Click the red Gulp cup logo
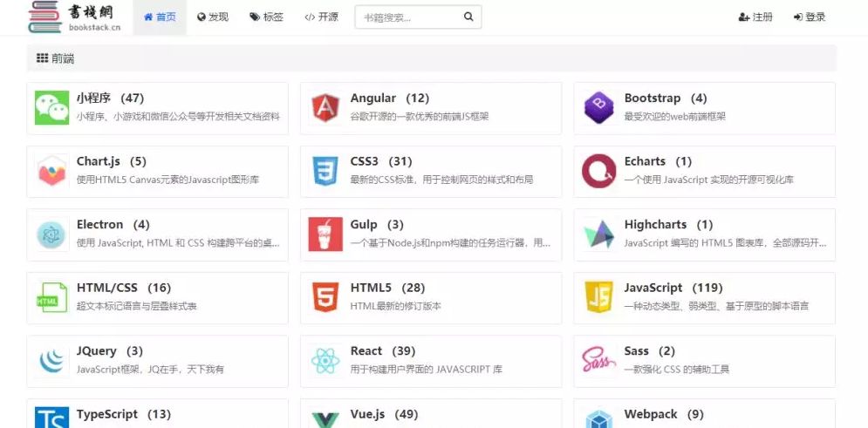 [x=325, y=234]
